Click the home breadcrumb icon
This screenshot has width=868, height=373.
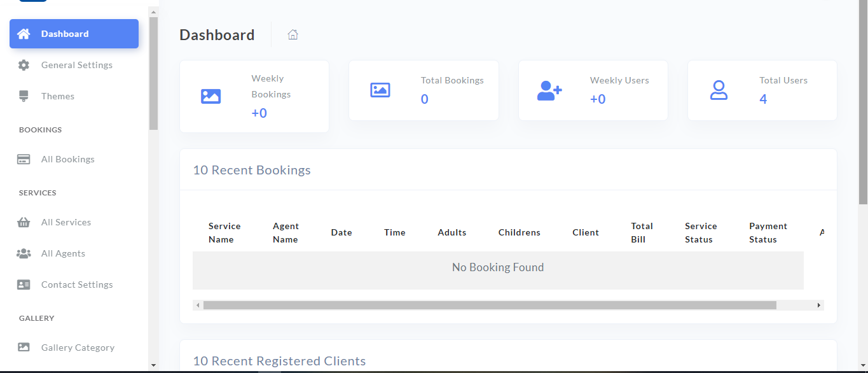293,35
